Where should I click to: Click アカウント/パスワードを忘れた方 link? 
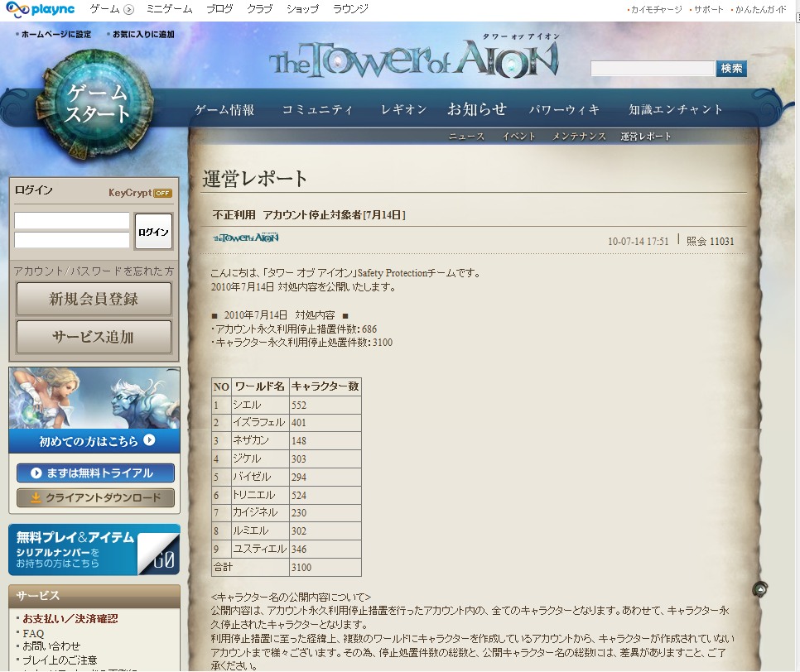(x=94, y=271)
